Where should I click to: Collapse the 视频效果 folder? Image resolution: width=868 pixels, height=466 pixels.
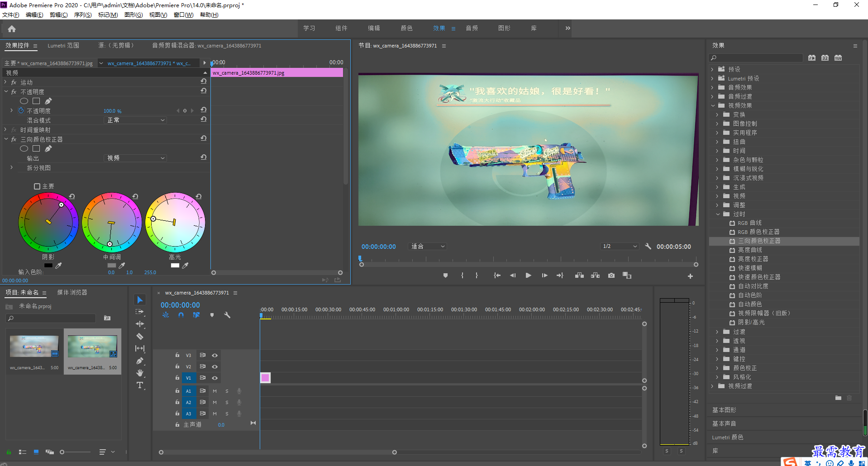(713, 105)
